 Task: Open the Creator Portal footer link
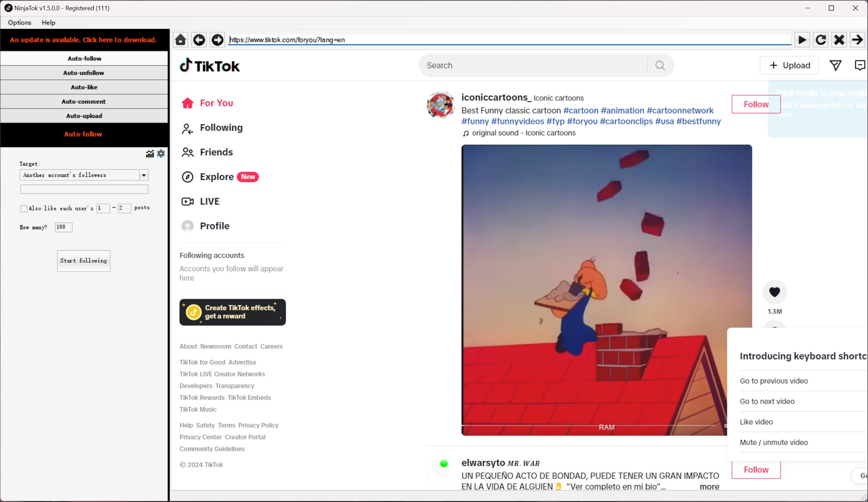click(x=245, y=437)
